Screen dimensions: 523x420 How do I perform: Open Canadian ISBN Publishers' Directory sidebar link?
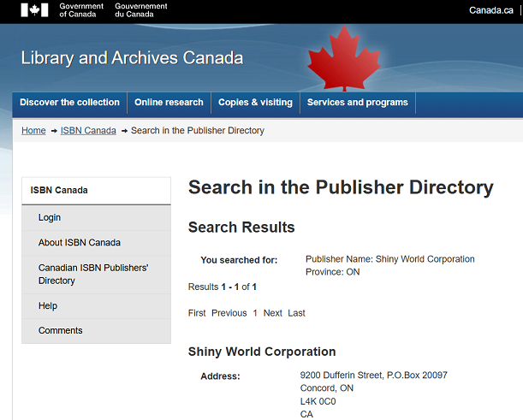tap(93, 274)
